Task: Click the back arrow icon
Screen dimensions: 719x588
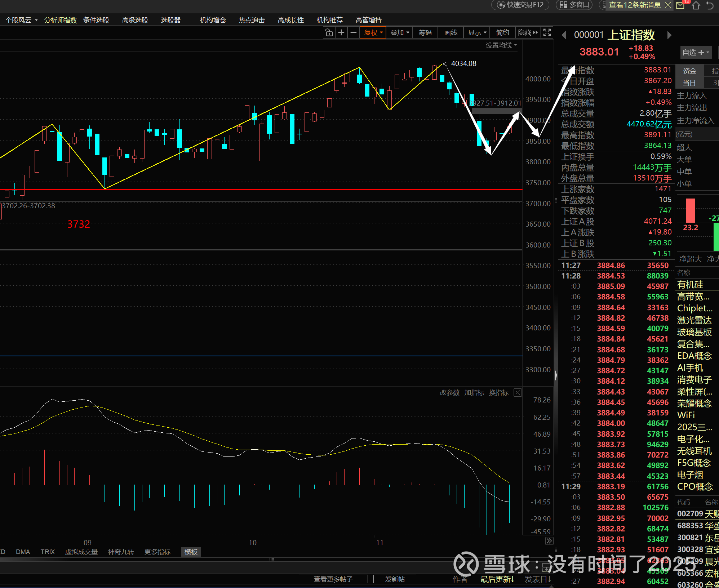Action: tap(710, 5)
